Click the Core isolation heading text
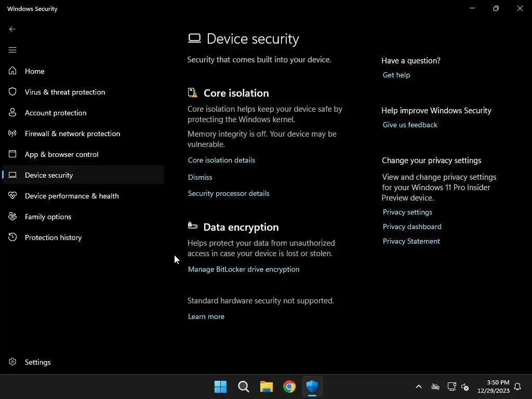 [236, 93]
